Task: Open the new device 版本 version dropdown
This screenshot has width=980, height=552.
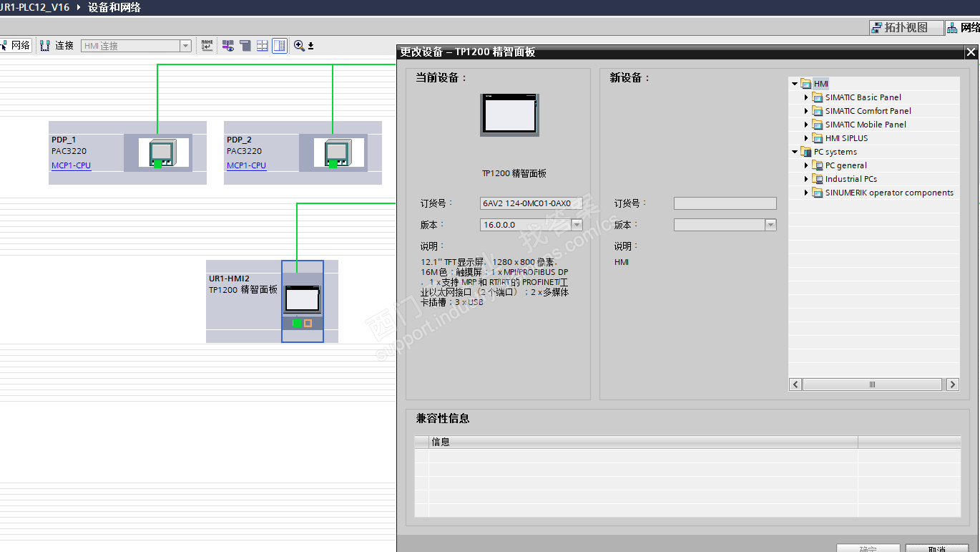Action: 770,225
